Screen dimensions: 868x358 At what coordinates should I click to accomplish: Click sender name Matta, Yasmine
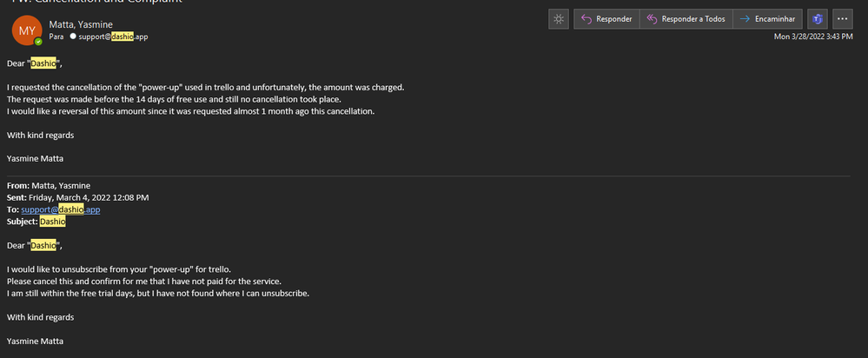(81, 24)
